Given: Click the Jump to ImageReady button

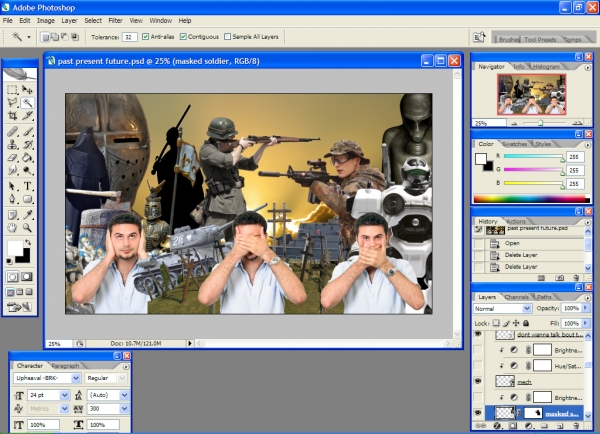Looking at the screenshot, I should 20,307.
